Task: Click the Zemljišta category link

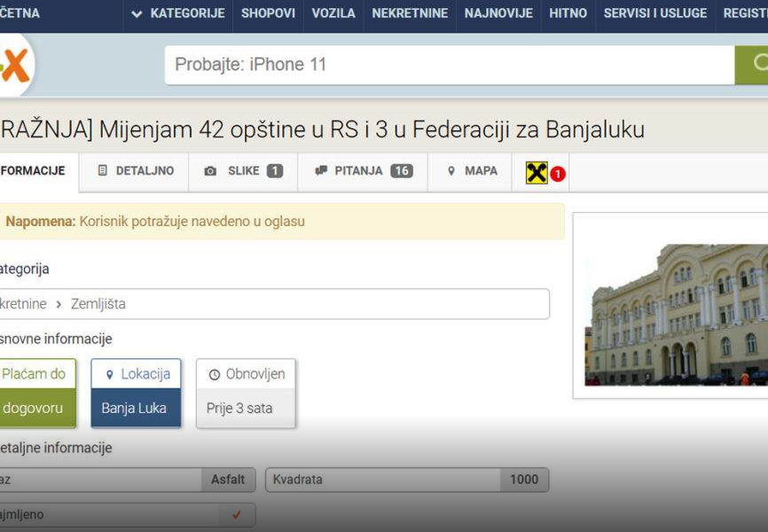Action: 98,304
